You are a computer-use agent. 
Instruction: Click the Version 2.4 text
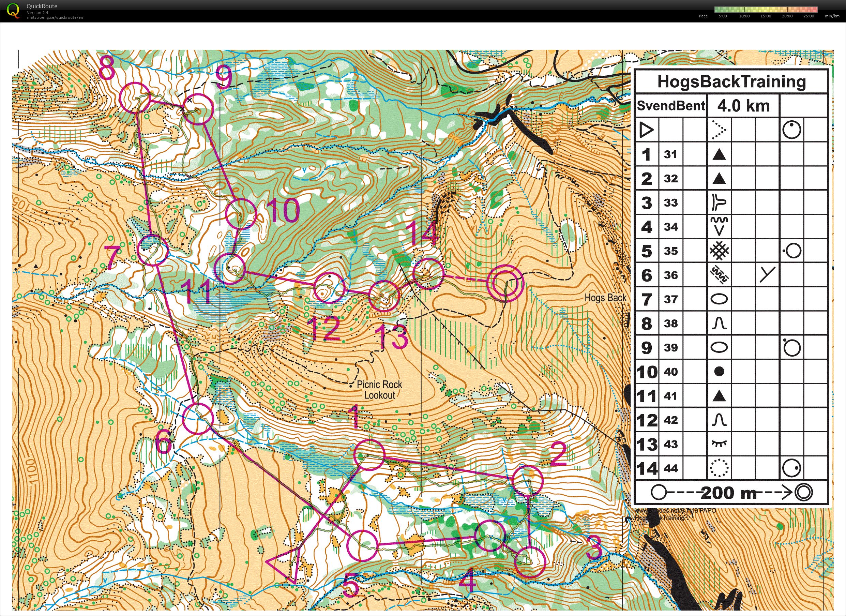[x=37, y=12]
